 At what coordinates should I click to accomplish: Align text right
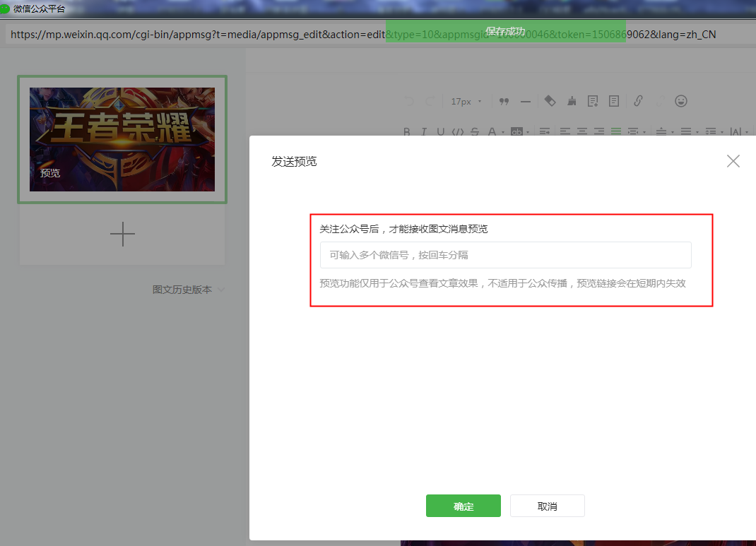tap(599, 131)
